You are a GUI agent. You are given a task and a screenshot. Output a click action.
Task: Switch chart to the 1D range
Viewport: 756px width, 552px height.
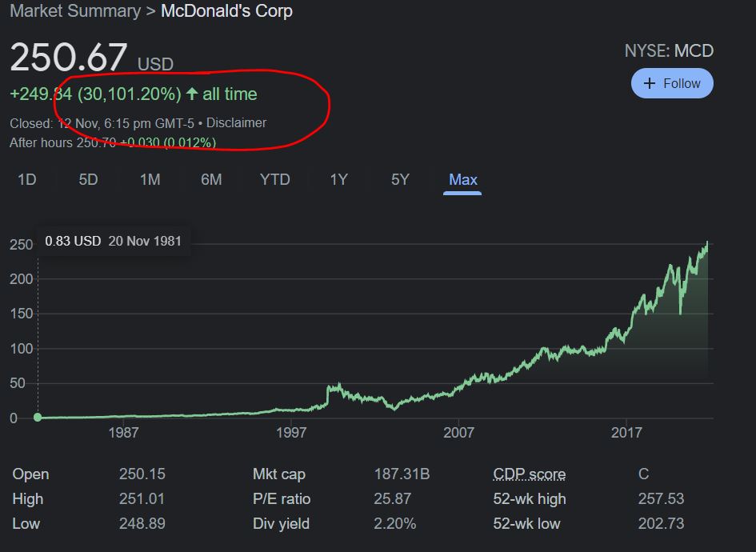(x=27, y=179)
